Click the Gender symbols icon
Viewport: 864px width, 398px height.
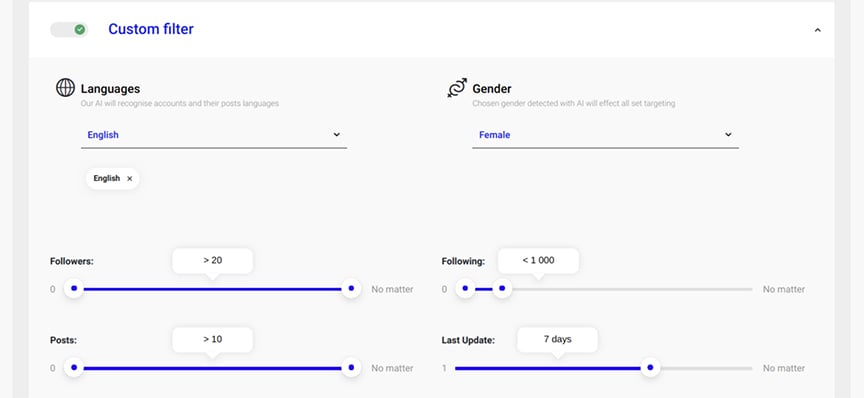coord(457,88)
